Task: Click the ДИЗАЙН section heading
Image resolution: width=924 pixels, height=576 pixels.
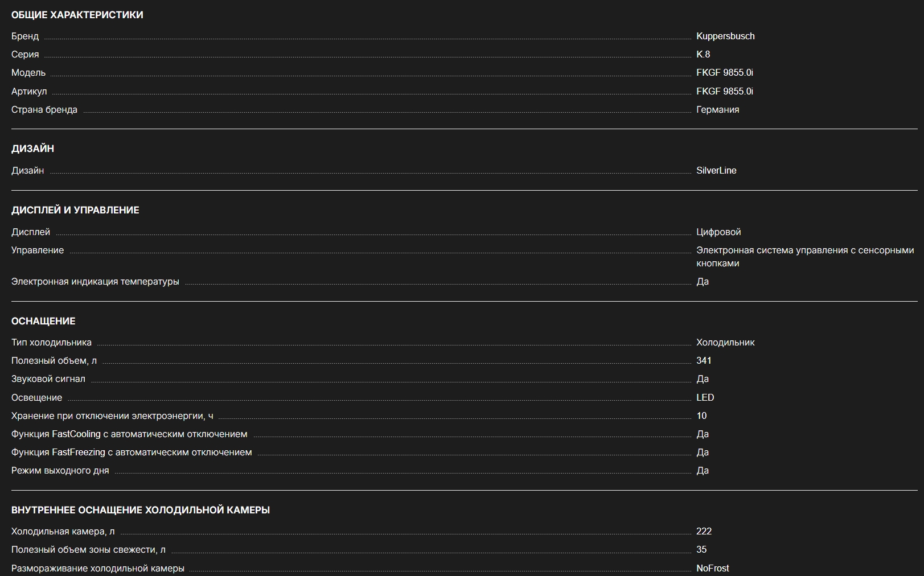Action: click(32, 149)
